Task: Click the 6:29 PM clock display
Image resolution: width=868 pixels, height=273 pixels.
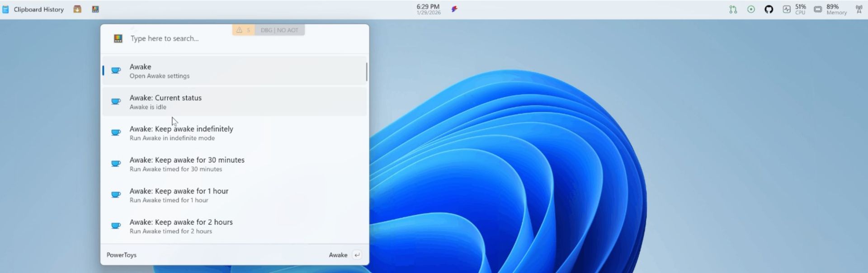Action: click(428, 9)
